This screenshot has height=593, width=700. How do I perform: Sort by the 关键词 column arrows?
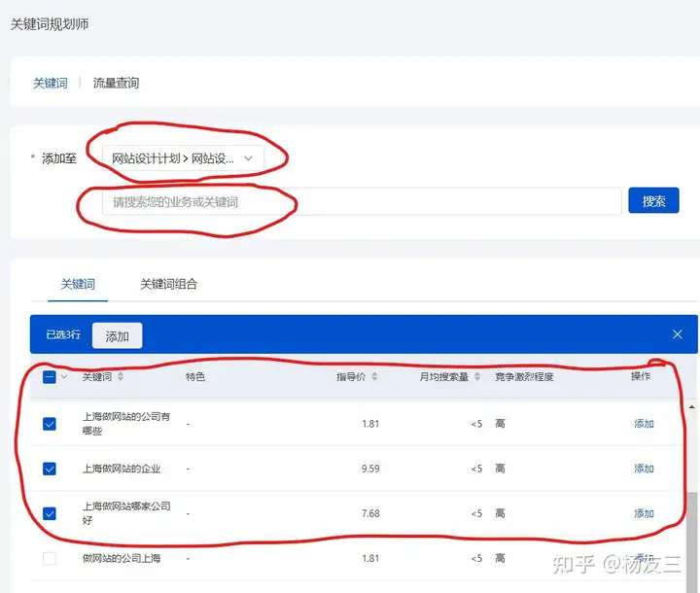121,377
